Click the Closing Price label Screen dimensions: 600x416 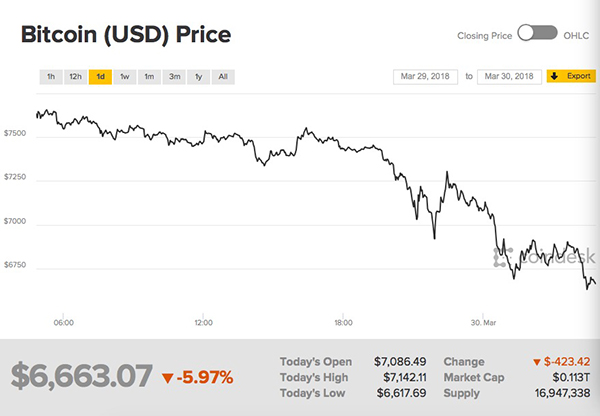coord(485,33)
